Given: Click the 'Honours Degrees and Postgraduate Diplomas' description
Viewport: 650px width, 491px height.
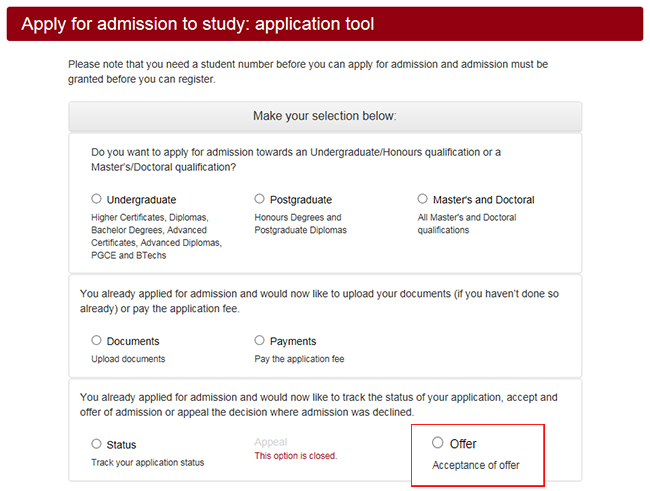Looking at the screenshot, I should (298, 224).
